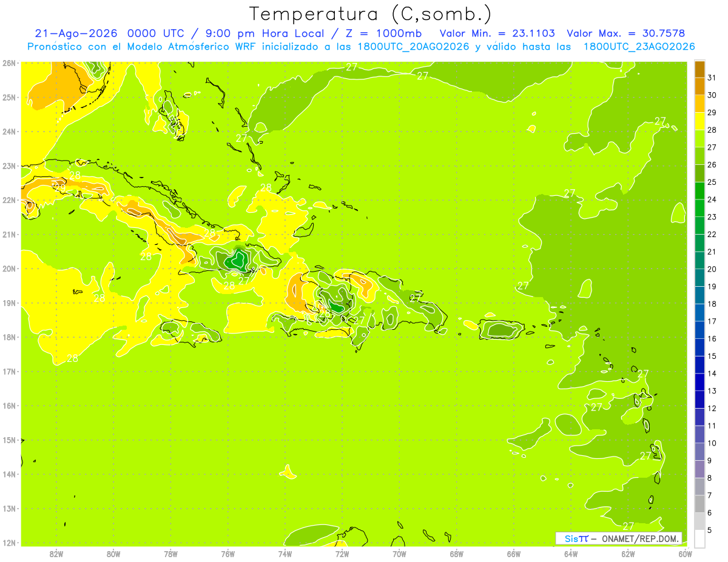The width and height of the screenshot is (728, 562).
Task: Click the 64W longitude label
Action: (571, 554)
